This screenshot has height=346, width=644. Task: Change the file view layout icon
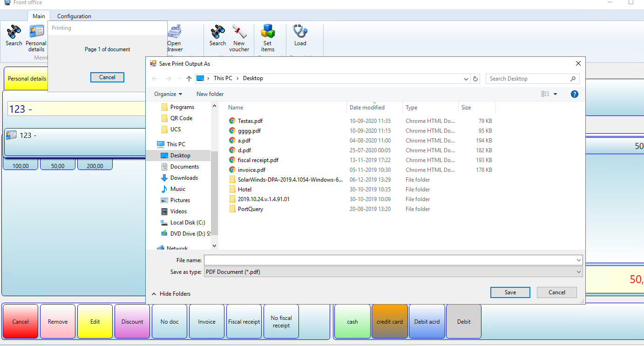(545, 94)
